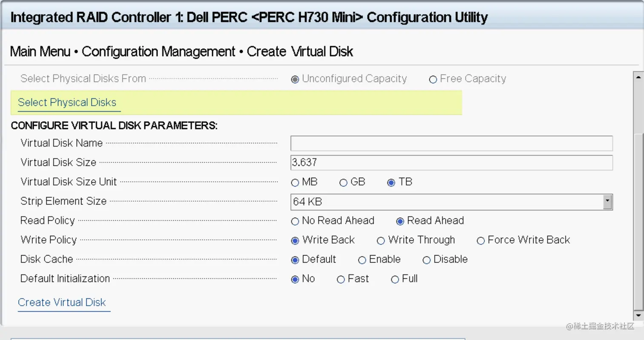644x340 pixels.
Task: Select Free Capacity radio button
Action: [x=433, y=79]
